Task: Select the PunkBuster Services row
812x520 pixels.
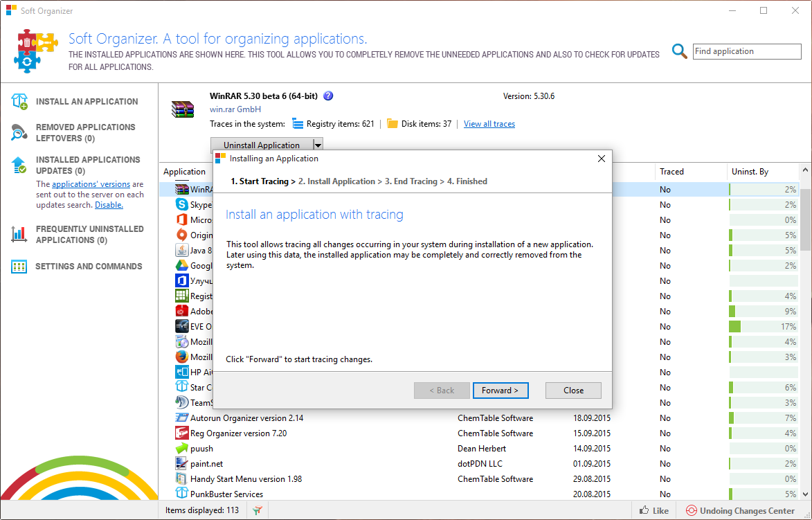Action: [479, 494]
